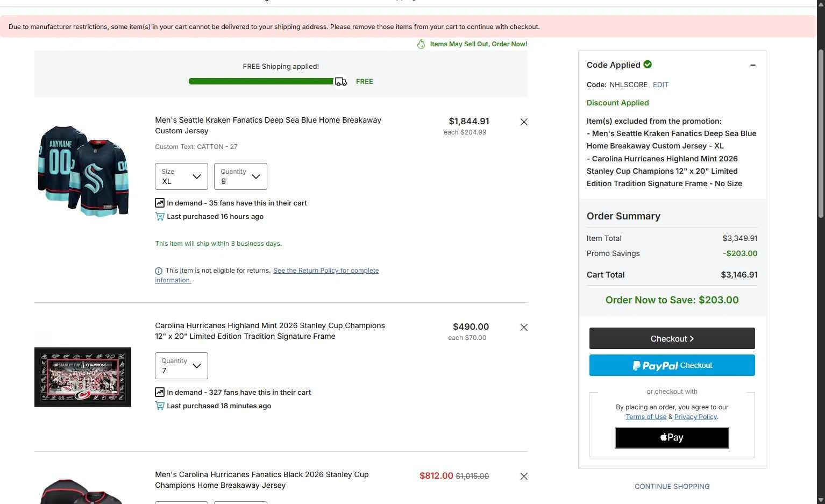Remove the Seattle Kraken jersey from cart
The height and width of the screenshot is (504, 825).
pos(524,122)
